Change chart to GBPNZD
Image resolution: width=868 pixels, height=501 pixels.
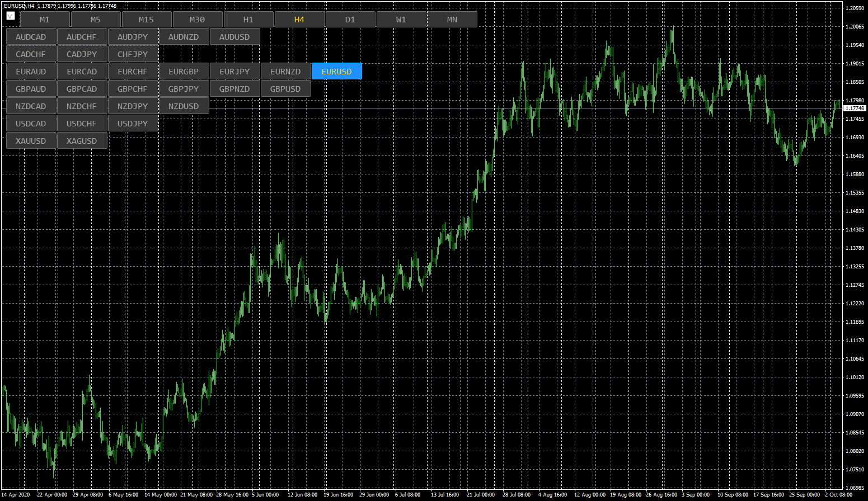[x=234, y=89]
